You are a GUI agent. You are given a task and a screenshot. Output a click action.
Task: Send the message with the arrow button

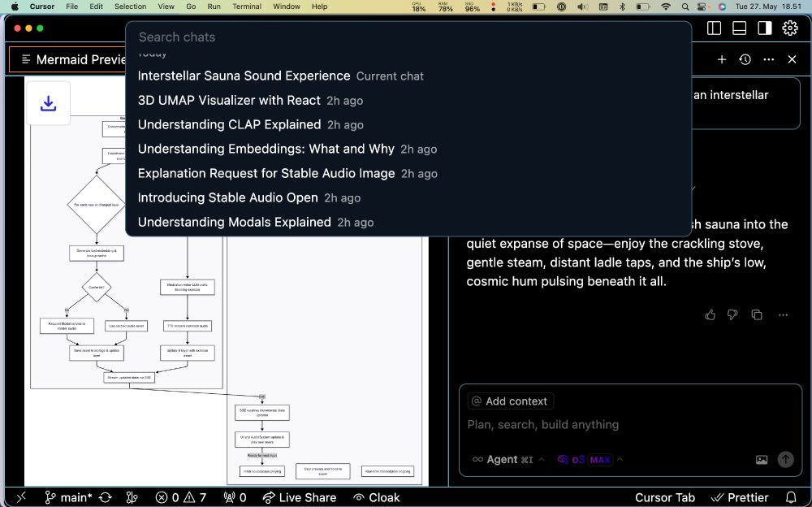pyautogui.click(x=785, y=459)
